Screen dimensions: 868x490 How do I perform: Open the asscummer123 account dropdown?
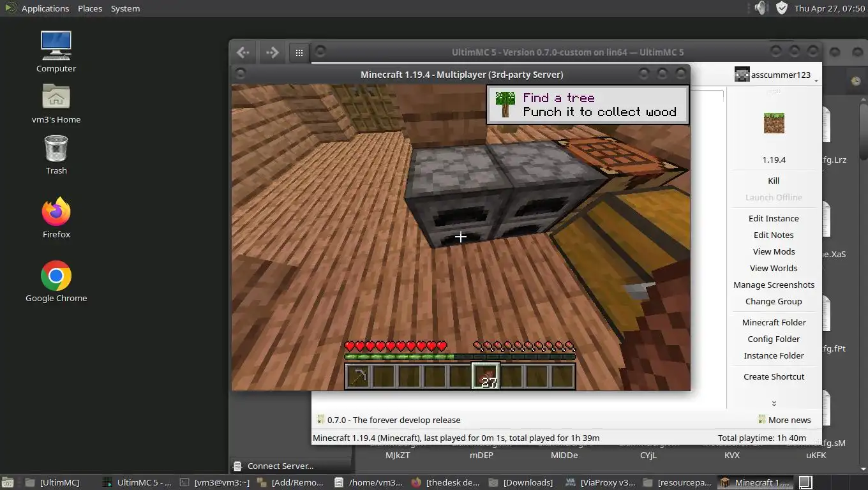[x=776, y=75]
